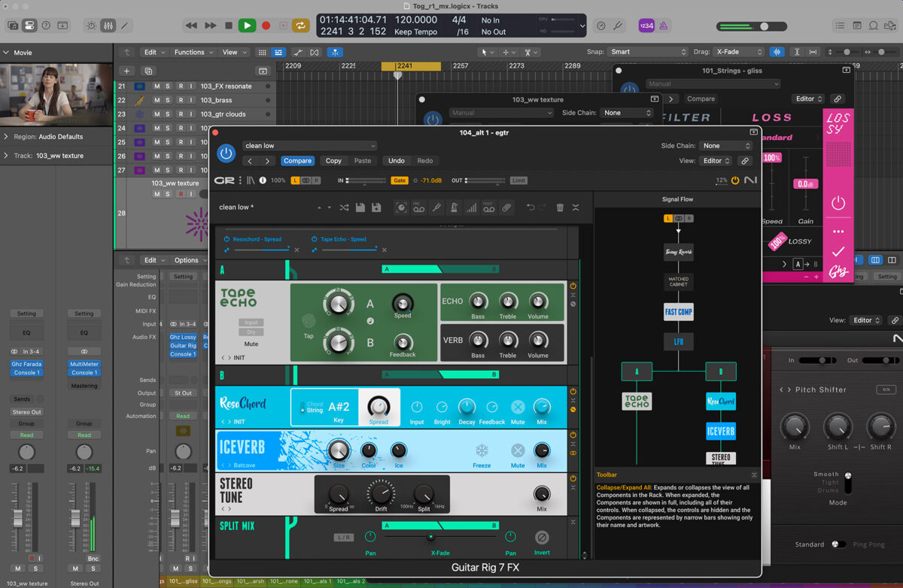Click the add track plus button

tap(126, 71)
